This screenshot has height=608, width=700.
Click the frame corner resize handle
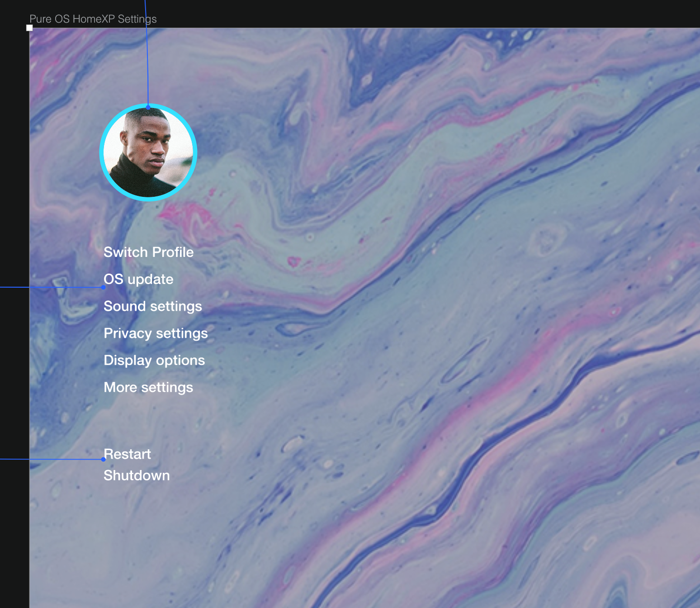(29, 28)
